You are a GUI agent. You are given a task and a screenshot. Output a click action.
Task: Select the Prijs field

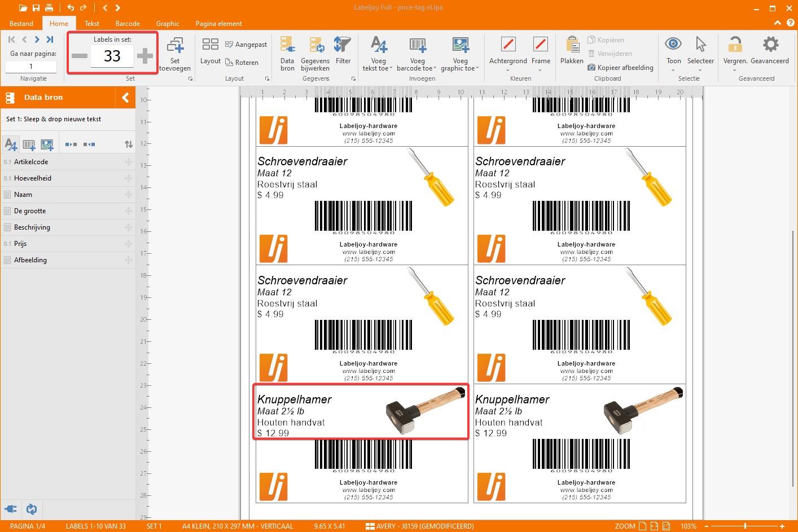(x=68, y=244)
